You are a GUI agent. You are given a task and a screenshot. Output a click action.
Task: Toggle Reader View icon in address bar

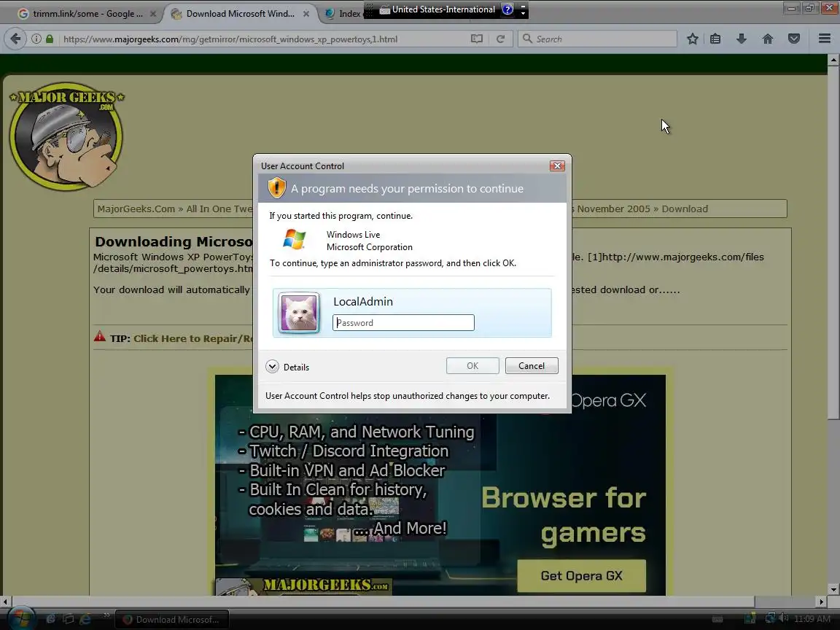(476, 39)
